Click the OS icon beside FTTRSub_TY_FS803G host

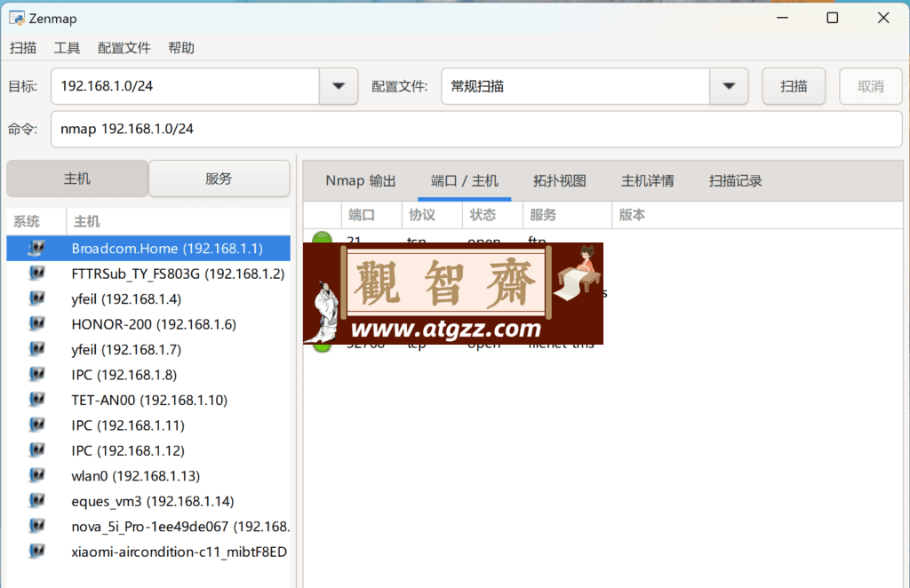click(36, 273)
